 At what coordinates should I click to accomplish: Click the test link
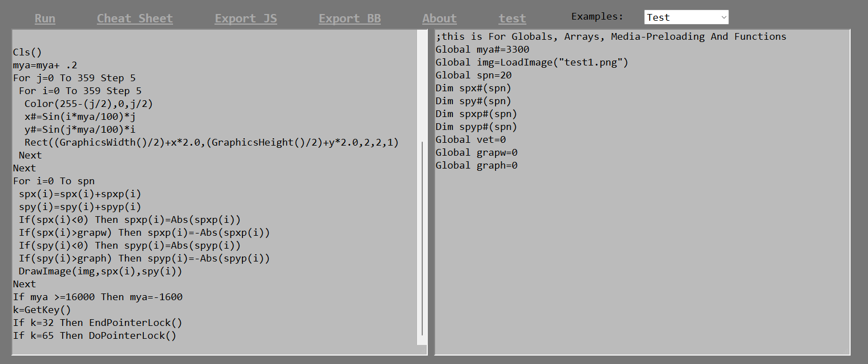click(x=512, y=18)
